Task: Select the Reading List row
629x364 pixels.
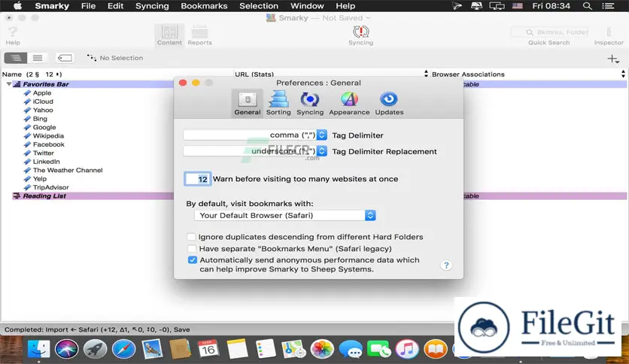Action: (44, 196)
